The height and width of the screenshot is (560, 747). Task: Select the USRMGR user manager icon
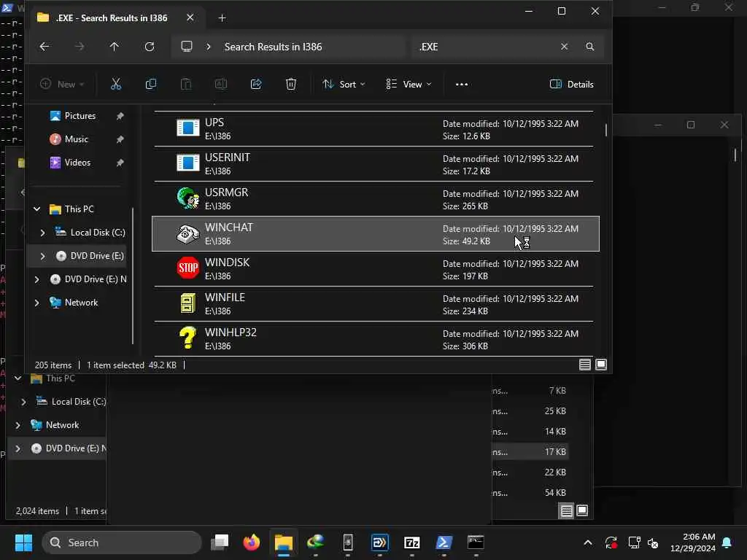(x=187, y=198)
